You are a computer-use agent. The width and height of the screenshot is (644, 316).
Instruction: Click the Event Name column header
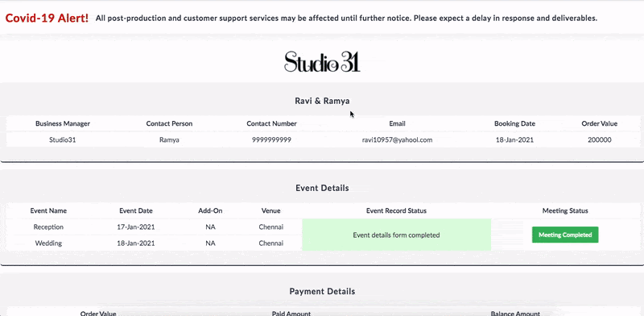click(x=48, y=210)
